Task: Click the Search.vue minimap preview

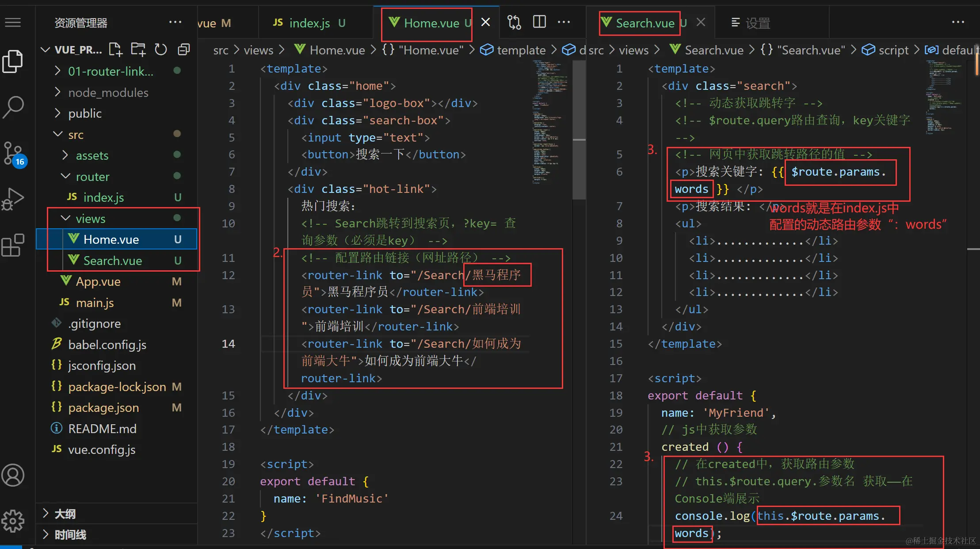Action: 943,96
